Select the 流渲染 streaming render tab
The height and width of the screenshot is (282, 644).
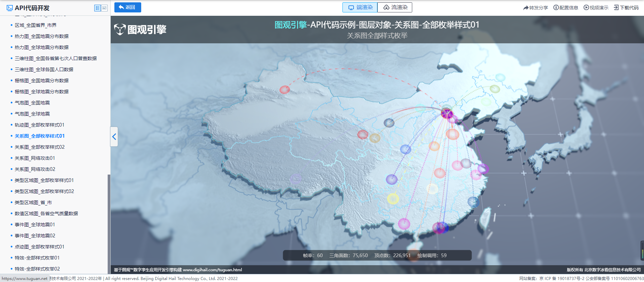[x=395, y=7]
